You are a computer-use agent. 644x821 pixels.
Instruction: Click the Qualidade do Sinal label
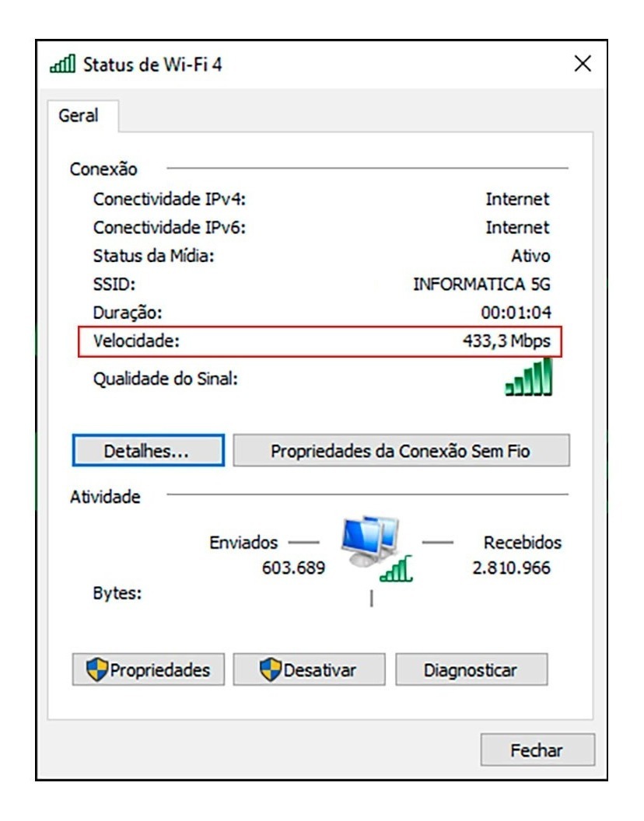pos(166,379)
